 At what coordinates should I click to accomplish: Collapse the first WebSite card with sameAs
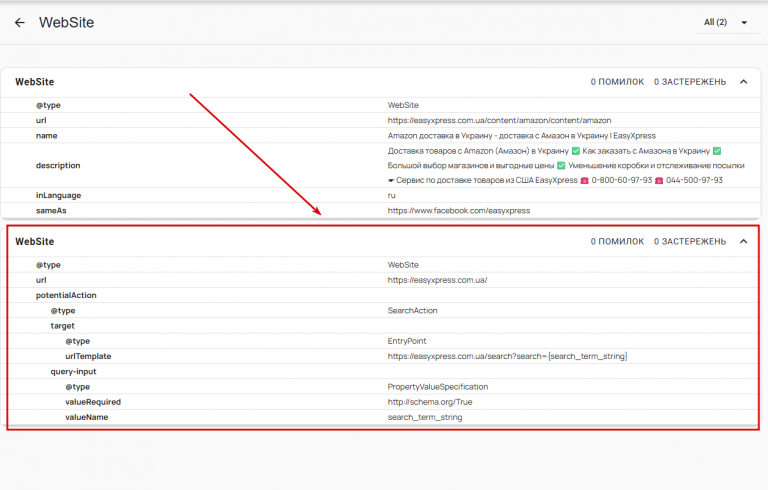pyautogui.click(x=744, y=82)
